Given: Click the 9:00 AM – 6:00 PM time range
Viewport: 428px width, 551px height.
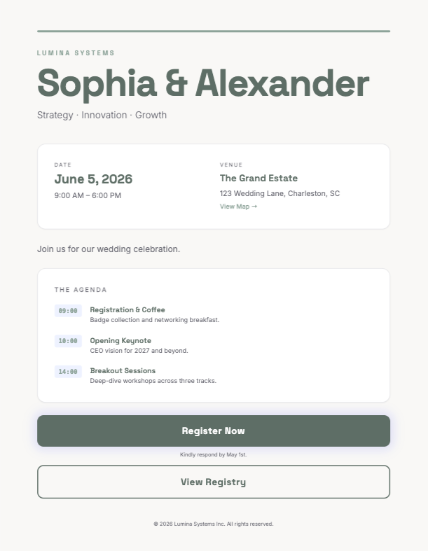Looking at the screenshot, I should click(88, 195).
